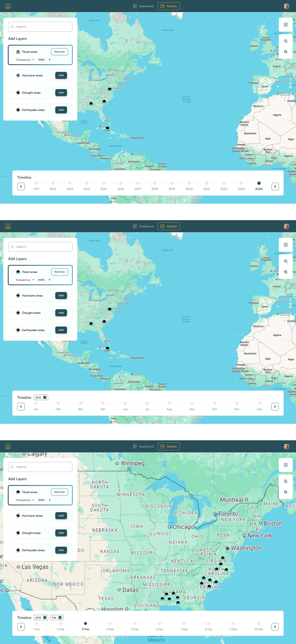Add Drought areas layer on the day timeline screen
296x644 pixels.
[61, 533]
